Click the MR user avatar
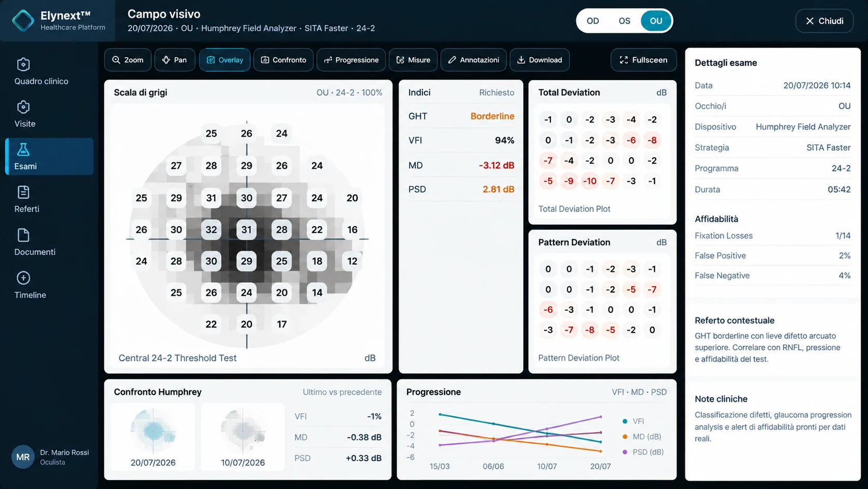Viewport: 868px width, 489px height. coord(23,457)
